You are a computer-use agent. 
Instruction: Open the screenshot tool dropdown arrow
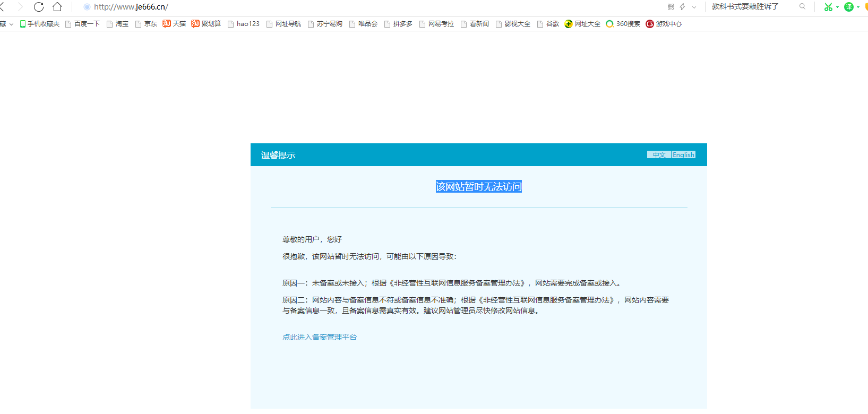click(x=837, y=7)
